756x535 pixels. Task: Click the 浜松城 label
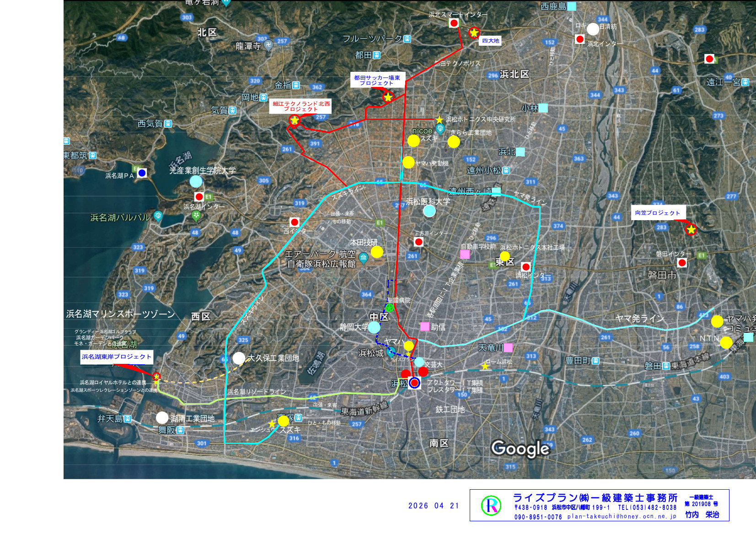(371, 353)
